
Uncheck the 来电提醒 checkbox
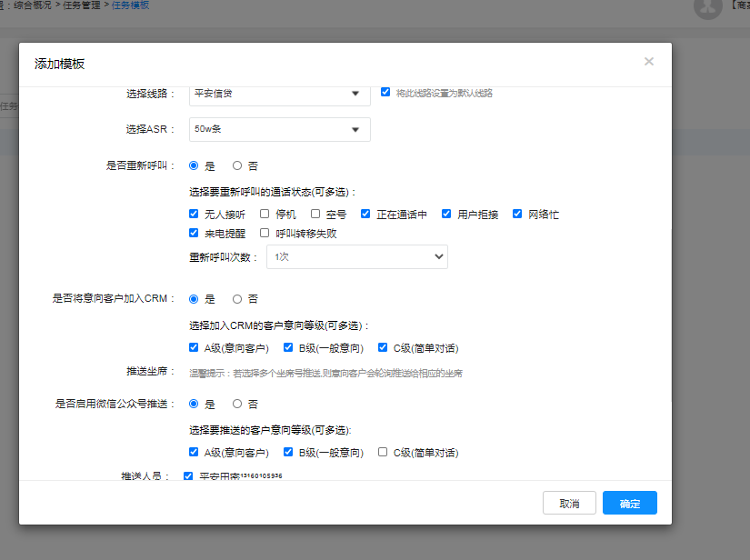click(x=194, y=233)
